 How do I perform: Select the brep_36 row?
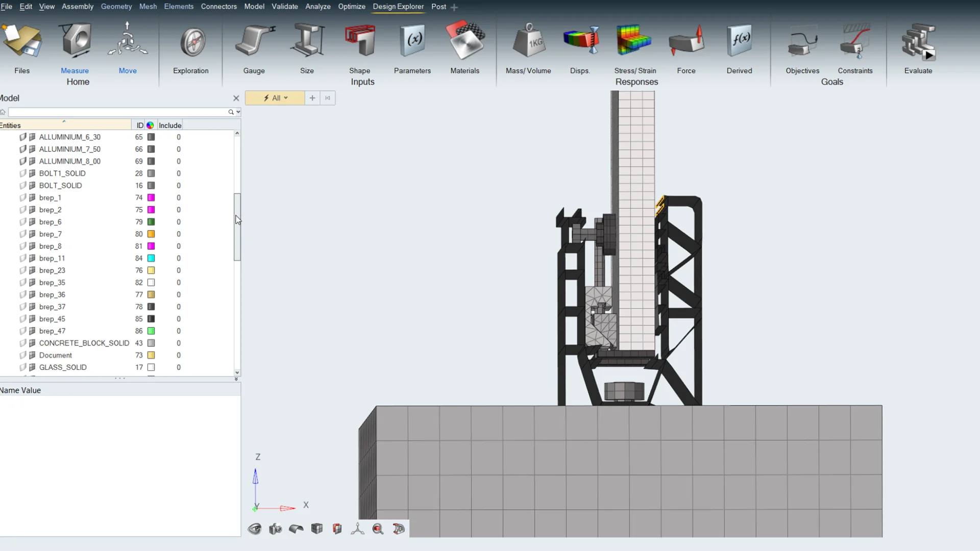click(117, 295)
